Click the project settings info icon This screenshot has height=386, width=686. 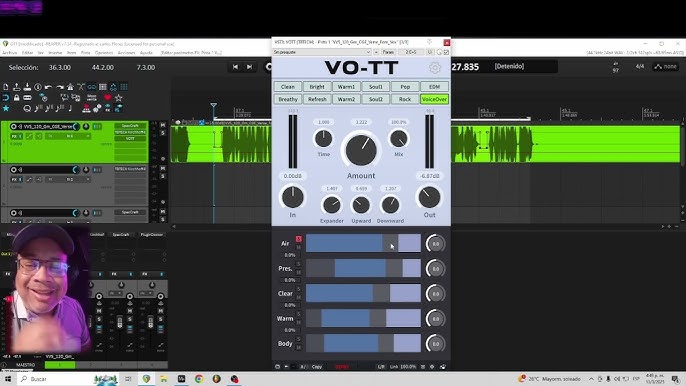38,87
